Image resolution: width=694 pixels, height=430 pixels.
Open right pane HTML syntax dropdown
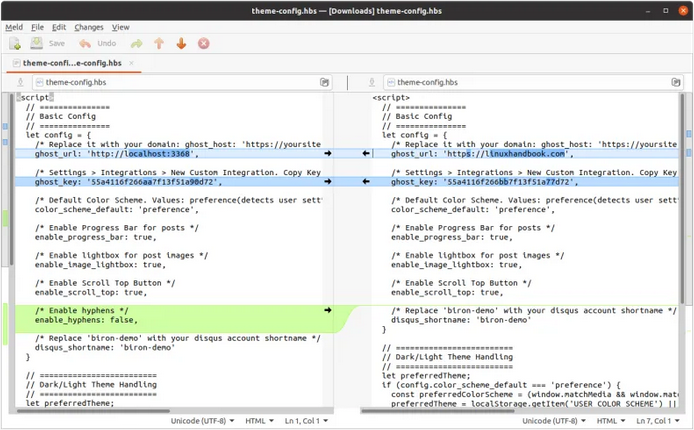click(611, 421)
